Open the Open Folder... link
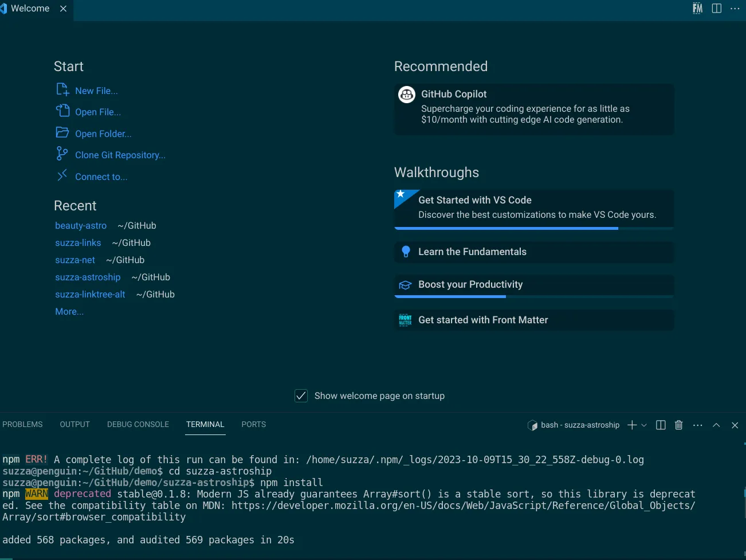 103,134
